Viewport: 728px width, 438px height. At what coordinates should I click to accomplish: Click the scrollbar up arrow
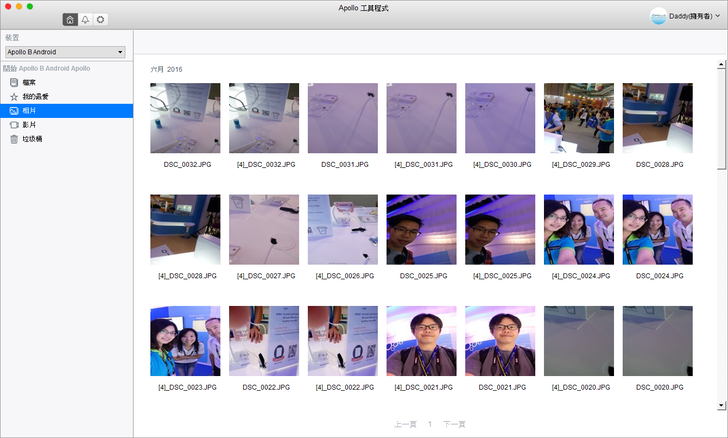coord(722,61)
